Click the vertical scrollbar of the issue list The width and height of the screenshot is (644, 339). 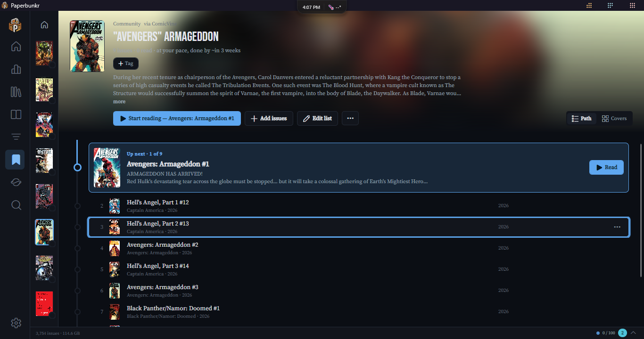(x=641, y=210)
